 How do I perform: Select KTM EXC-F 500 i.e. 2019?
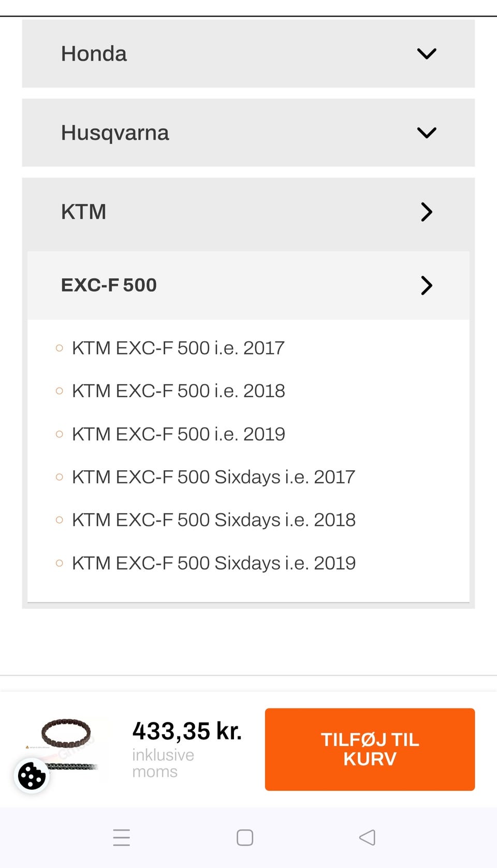[178, 434]
